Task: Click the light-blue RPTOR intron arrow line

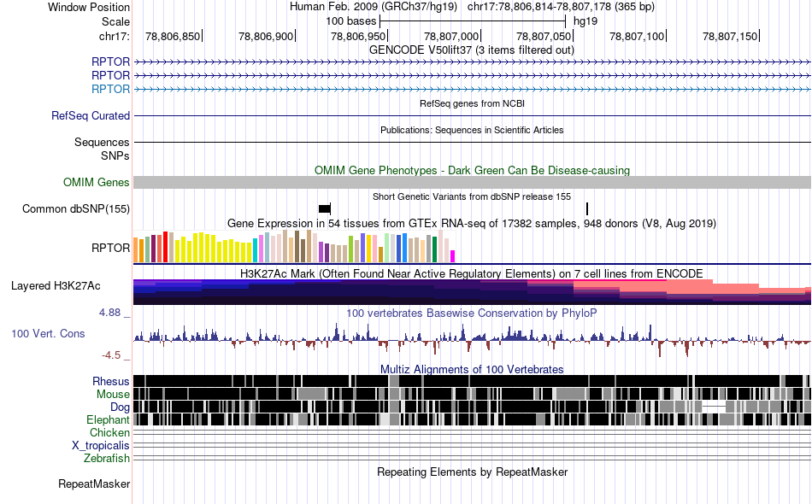Action: coord(472,90)
